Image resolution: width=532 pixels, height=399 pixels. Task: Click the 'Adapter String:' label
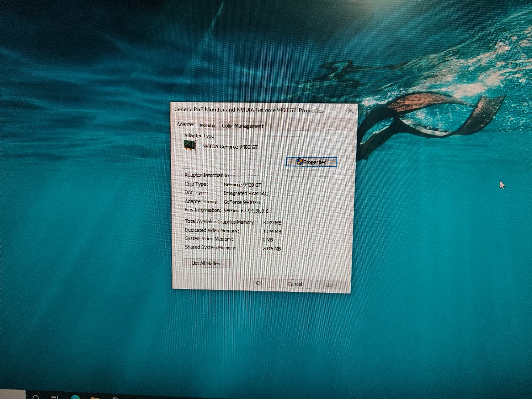click(x=201, y=202)
